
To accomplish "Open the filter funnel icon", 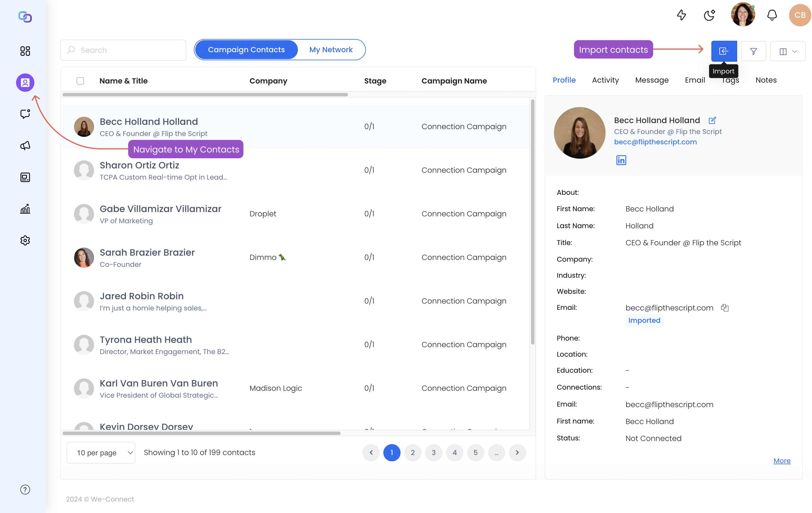I will 753,51.
